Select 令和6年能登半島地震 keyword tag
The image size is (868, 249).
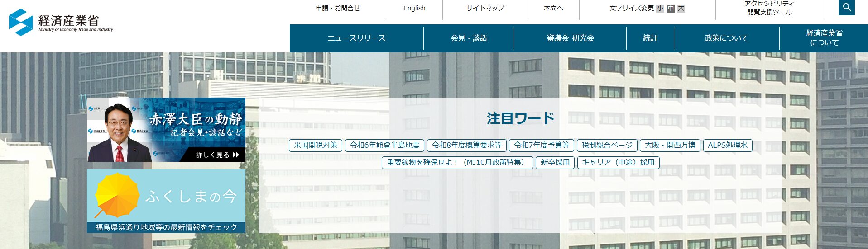(x=384, y=145)
